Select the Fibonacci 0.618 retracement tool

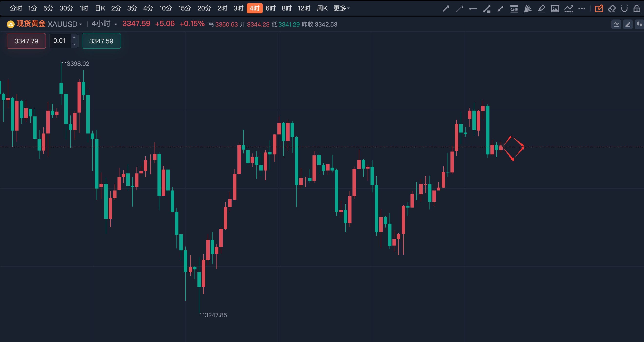(x=514, y=9)
